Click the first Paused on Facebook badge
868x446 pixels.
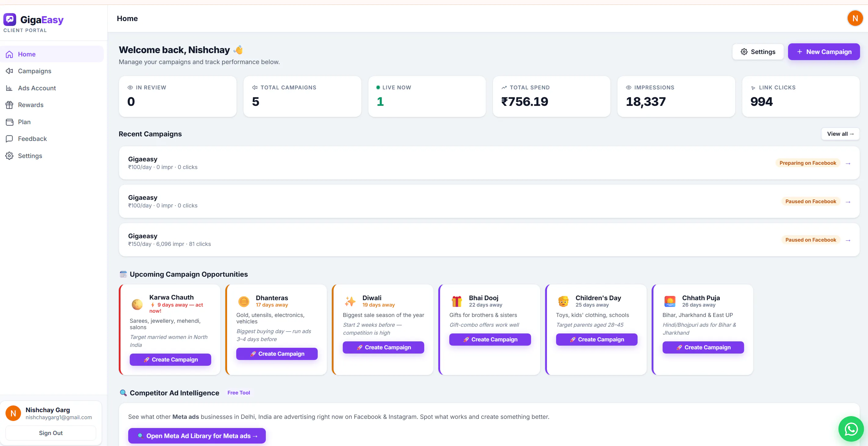pyautogui.click(x=811, y=201)
